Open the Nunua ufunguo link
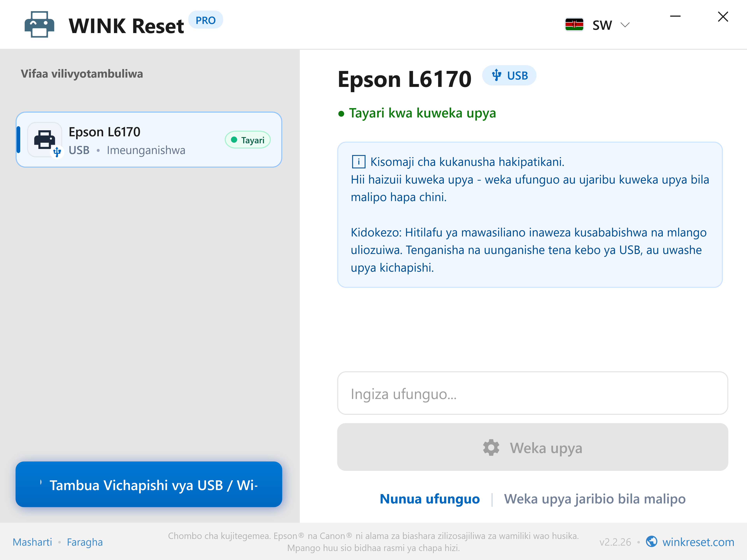Image resolution: width=747 pixels, height=560 pixels. [430, 499]
